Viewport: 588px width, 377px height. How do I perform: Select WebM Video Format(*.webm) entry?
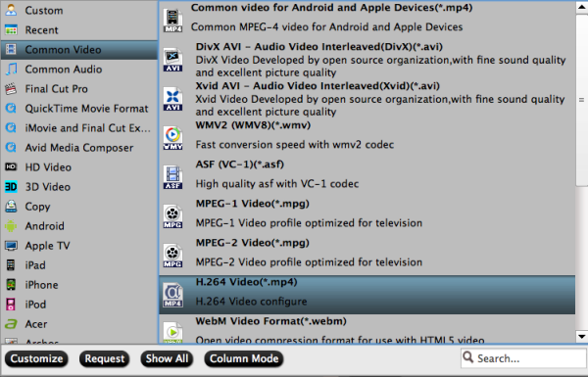click(367, 329)
